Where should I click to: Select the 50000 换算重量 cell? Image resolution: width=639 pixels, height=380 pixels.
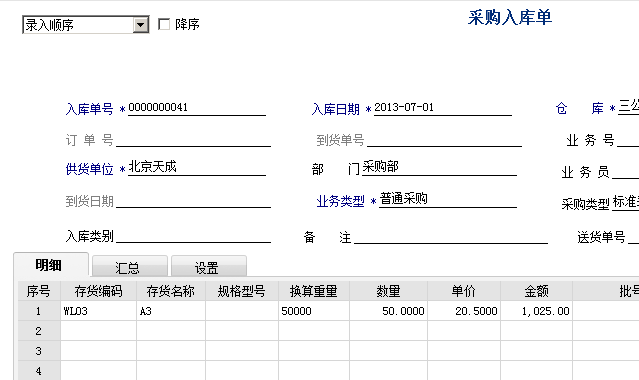click(x=314, y=311)
